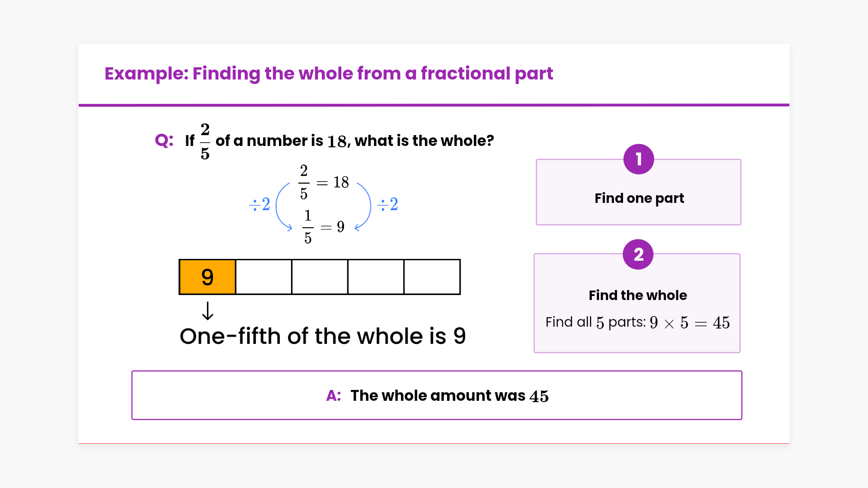Click the purple step 1 circle badge
The width and height of the screenshot is (868, 488).
tap(638, 159)
